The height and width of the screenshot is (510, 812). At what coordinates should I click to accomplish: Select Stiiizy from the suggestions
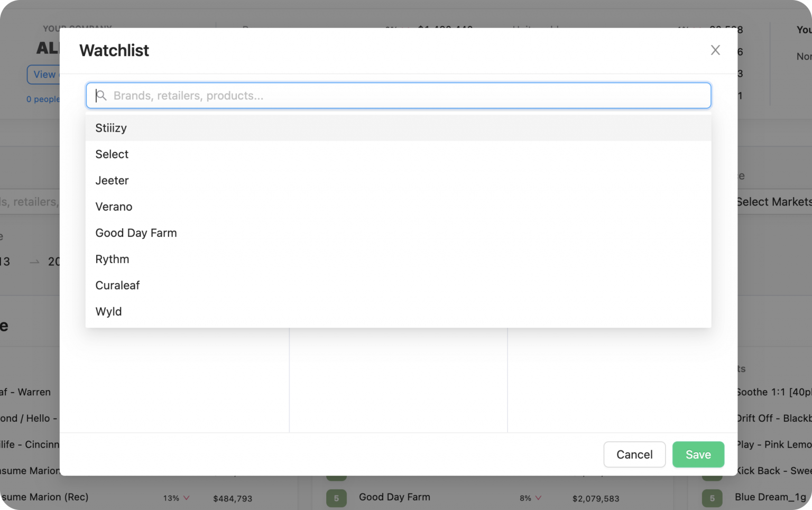point(398,128)
